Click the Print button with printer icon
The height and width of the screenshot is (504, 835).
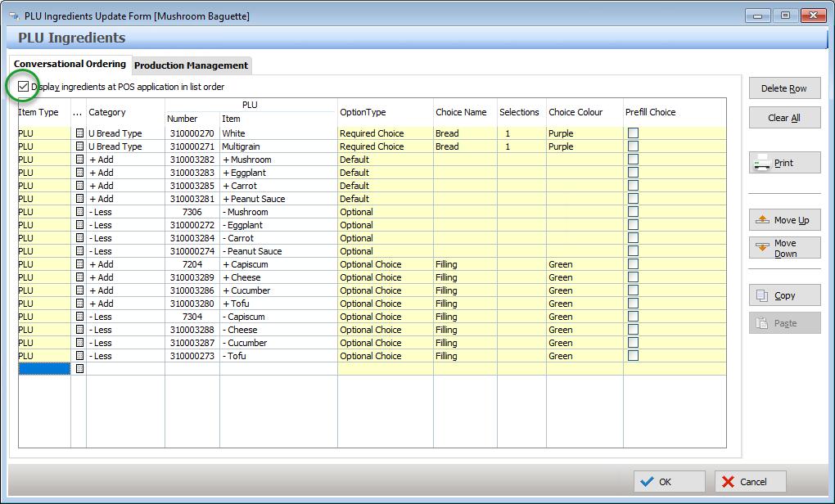(784, 163)
